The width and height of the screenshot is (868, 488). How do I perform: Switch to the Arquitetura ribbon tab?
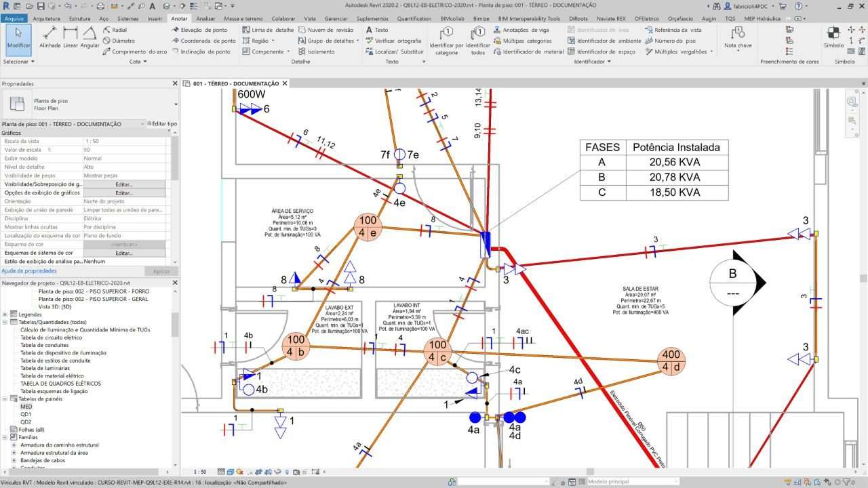(46, 19)
